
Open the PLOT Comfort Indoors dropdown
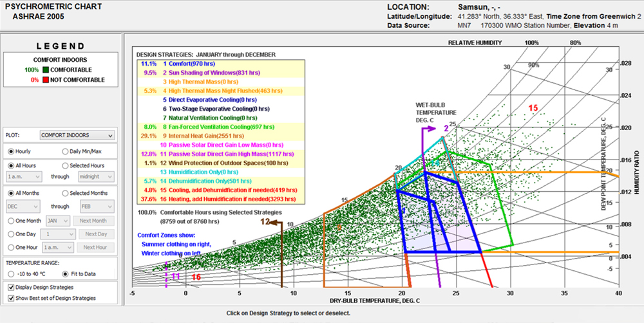click(x=78, y=135)
